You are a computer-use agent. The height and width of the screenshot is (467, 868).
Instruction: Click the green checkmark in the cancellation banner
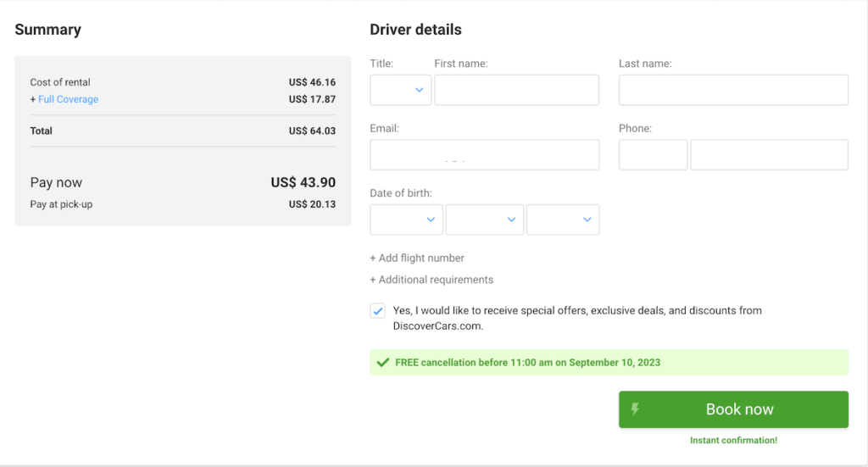coord(382,363)
